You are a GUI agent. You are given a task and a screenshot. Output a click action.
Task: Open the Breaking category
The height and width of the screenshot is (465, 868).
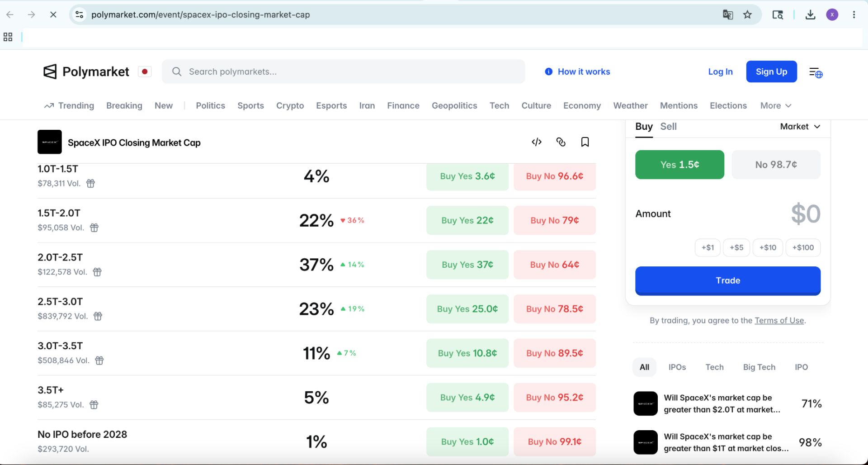pos(124,105)
